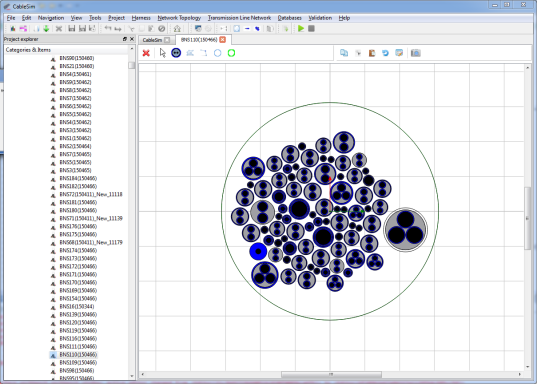Close the BNS110(150466) tab
Image resolution: width=537 pixels, height=384 pixels.
point(223,40)
